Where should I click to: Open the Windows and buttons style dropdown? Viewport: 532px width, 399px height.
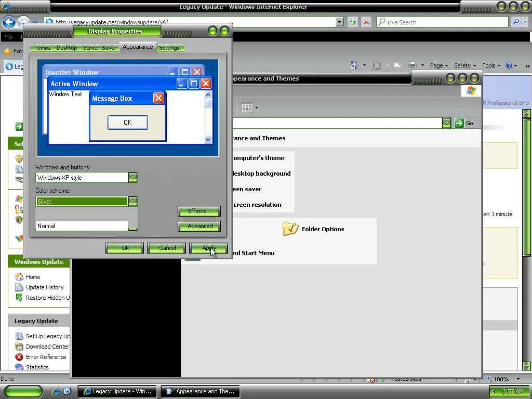click(x=132, y=178)
